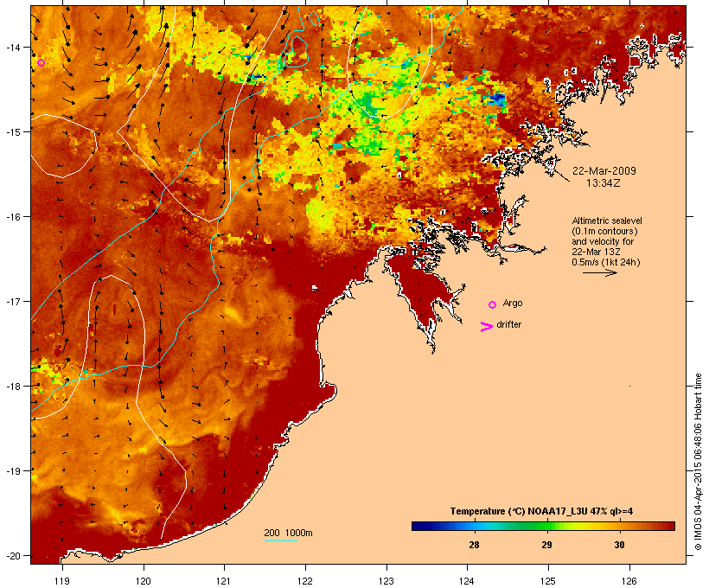Image resolution: width=709 pixels, height=588 pixels.
Task: Click the temperature colorbar at 30 degrees
Action: coord(619,526)
